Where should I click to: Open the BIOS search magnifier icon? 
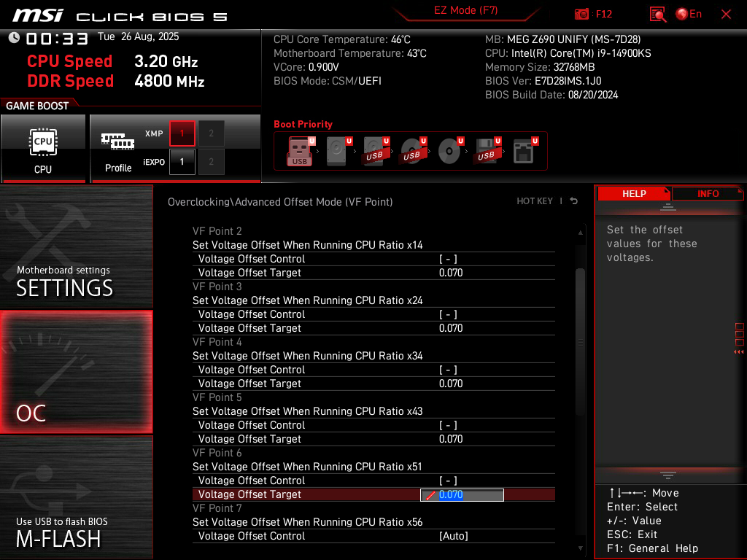pos(657,15)
